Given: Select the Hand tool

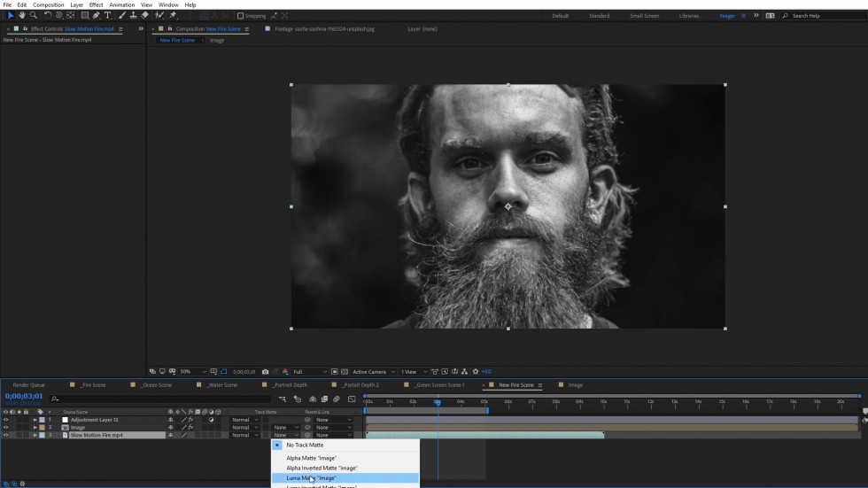Looking at the screenshot, I should click(x=22, y=15).
